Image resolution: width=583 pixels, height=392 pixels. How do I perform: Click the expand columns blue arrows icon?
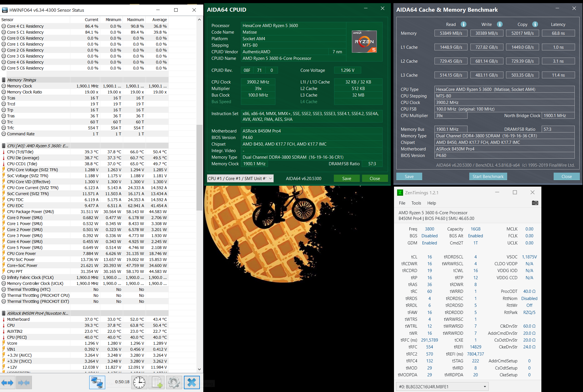coord(7,383)
